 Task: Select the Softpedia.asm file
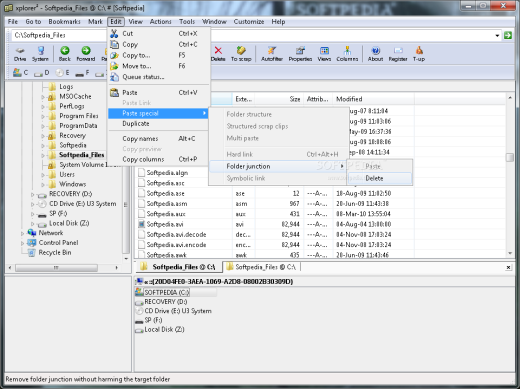tap(167, 204)
